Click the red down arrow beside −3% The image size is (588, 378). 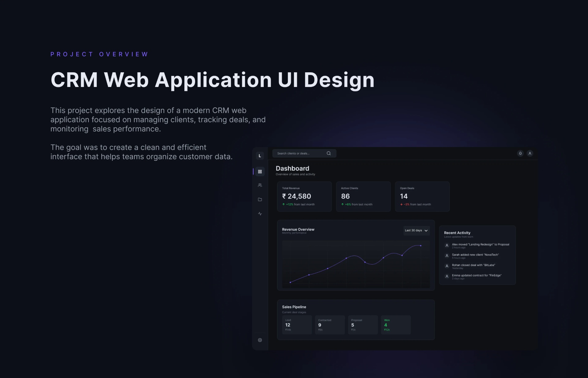(401, 204)
